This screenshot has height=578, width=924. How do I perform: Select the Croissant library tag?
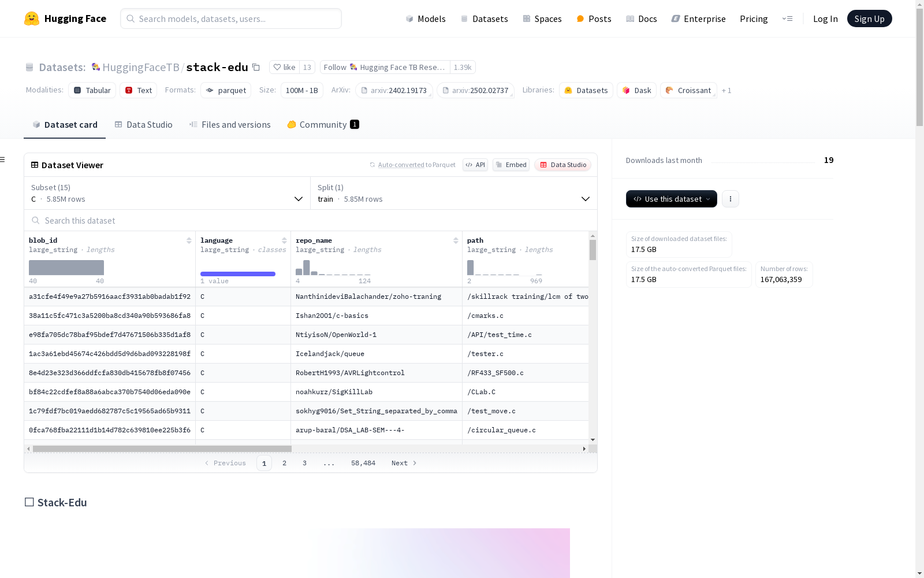(x=688, y=90)
